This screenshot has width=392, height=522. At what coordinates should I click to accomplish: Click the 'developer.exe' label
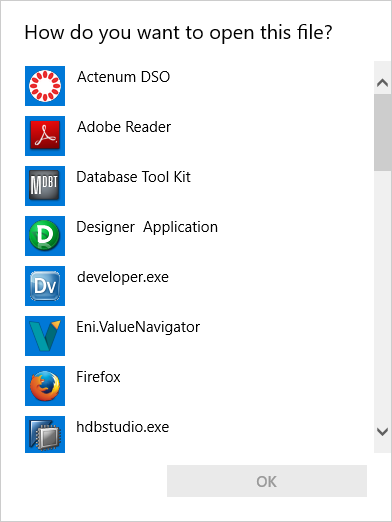pyautogui.click(x=123, y=278)
